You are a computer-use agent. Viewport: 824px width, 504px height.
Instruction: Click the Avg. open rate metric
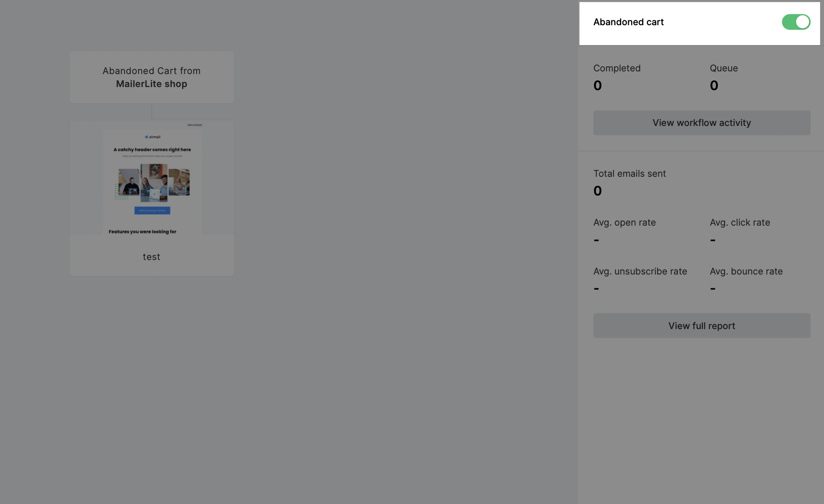coord(624,231)
